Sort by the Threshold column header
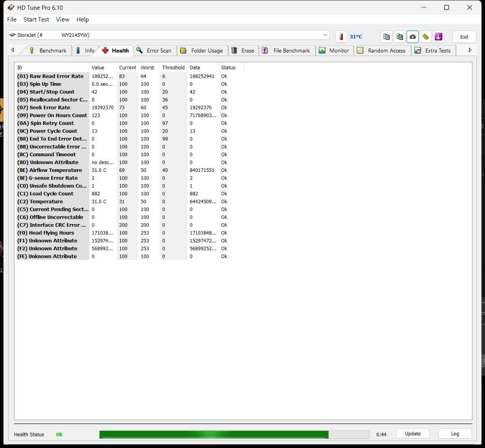The image size is (485, 448). click(173, 67)
